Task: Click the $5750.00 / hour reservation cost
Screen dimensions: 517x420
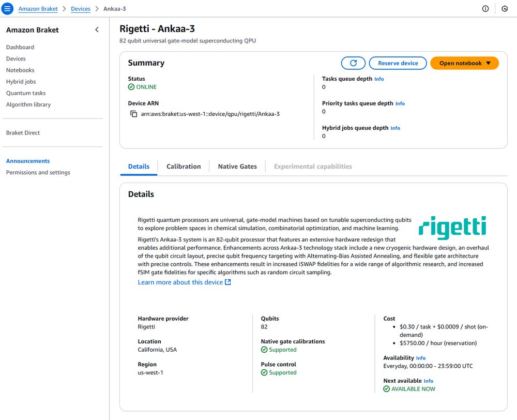Action: 438,343
